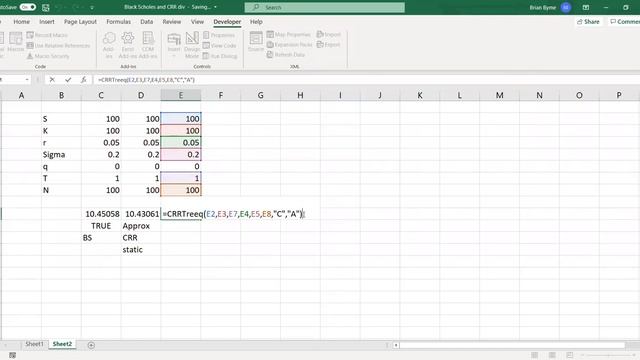This screenshot has height=360, width=640.
Task: Click the CRR label cell
Action: point(141,238)
